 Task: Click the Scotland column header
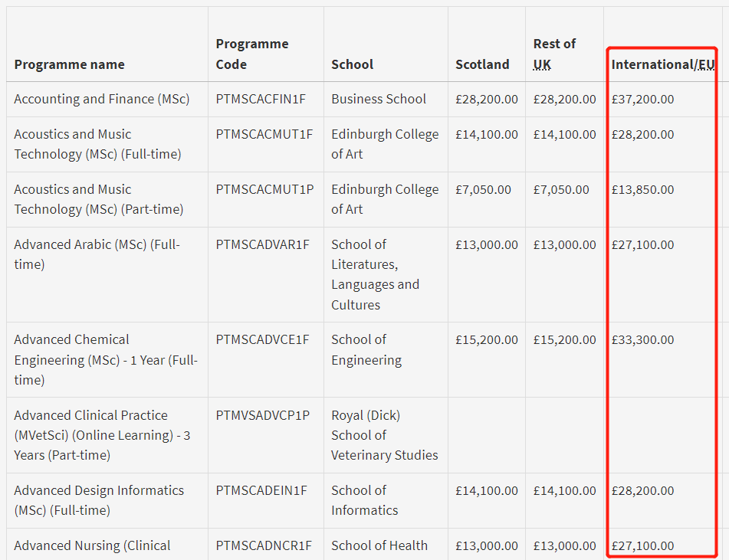click(482, 64)
